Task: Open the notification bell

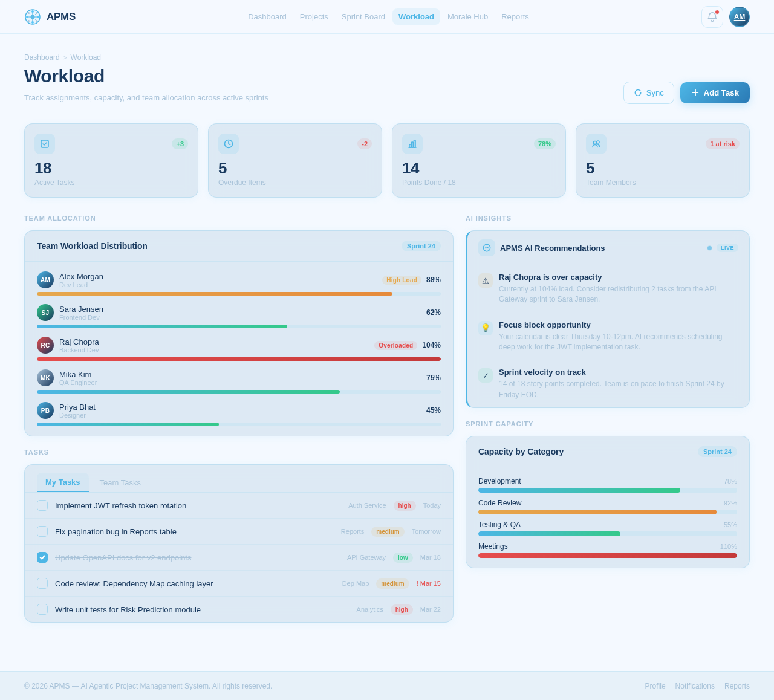Action: 712,16
